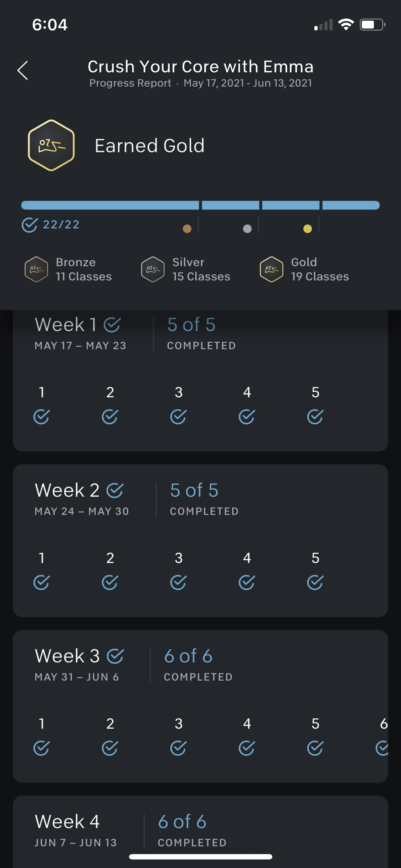Image resolution: width=401 pixels, height=868 pixels.
Task: Tap the bronze milestone dot on progress
Action: 187,229
